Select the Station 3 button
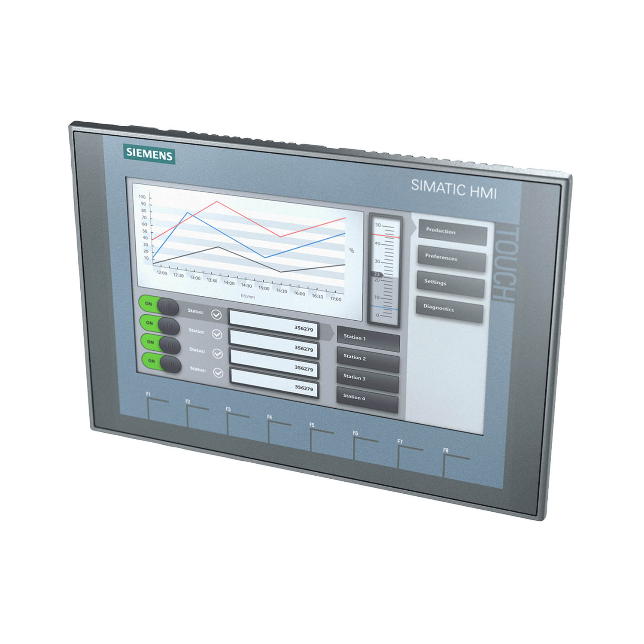The image size is (644, 644). coord(368,379)
